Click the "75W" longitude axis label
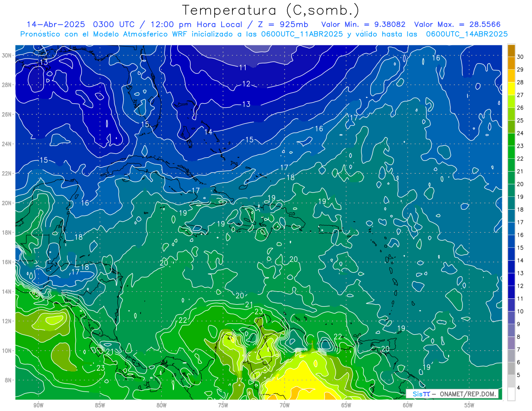This screenshot has height=411, width=532. click(223, 405)
